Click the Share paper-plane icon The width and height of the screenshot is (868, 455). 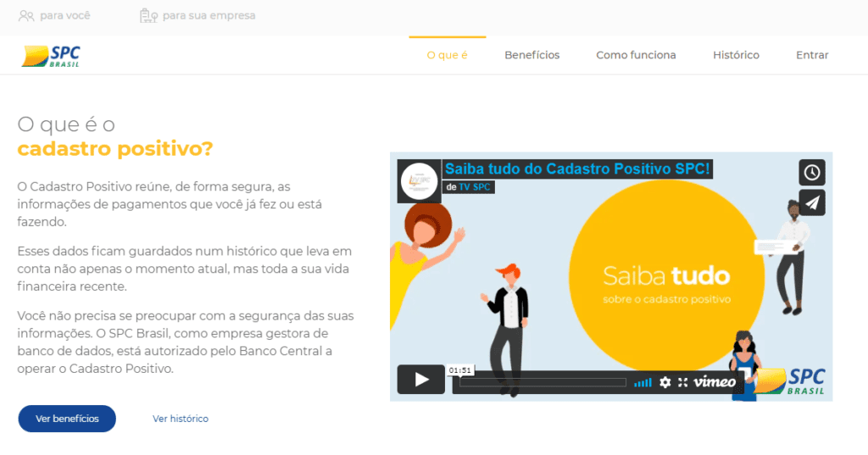click(x=811, y=203)
